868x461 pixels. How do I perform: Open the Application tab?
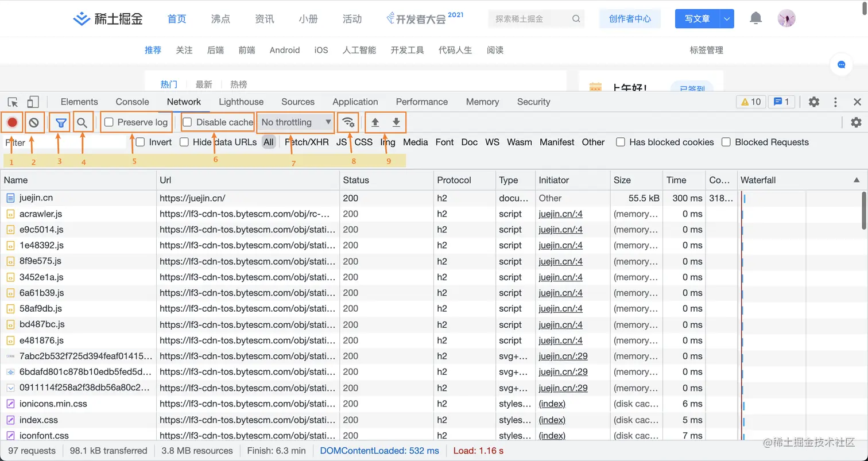tap(355, 102)
